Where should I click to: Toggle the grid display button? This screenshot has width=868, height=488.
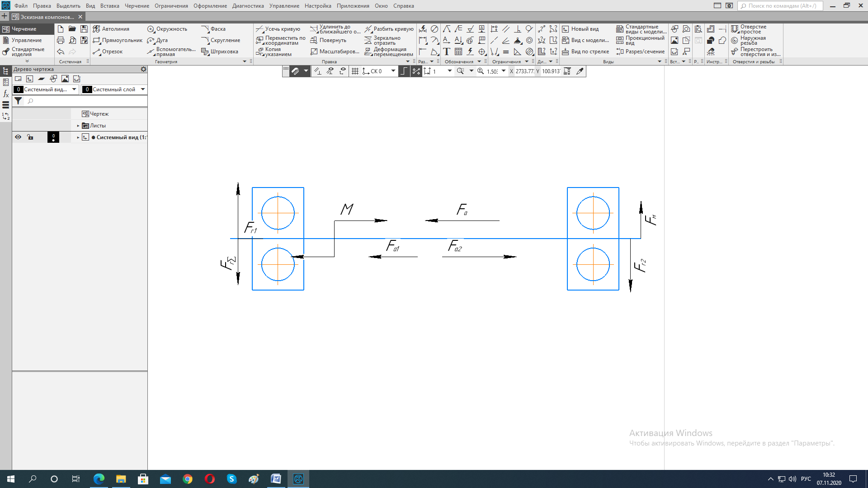[355, 71]
